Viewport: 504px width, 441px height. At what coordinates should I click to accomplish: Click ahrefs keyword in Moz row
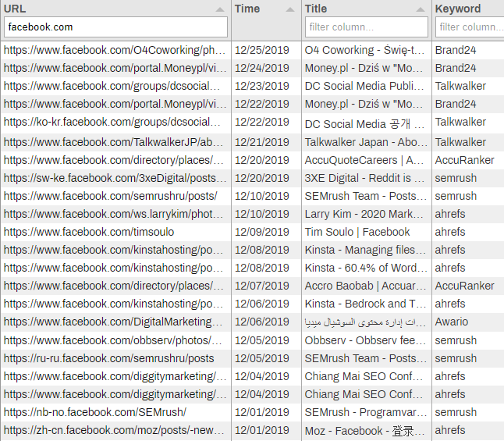pyautogui.click(x=450, y=430)
